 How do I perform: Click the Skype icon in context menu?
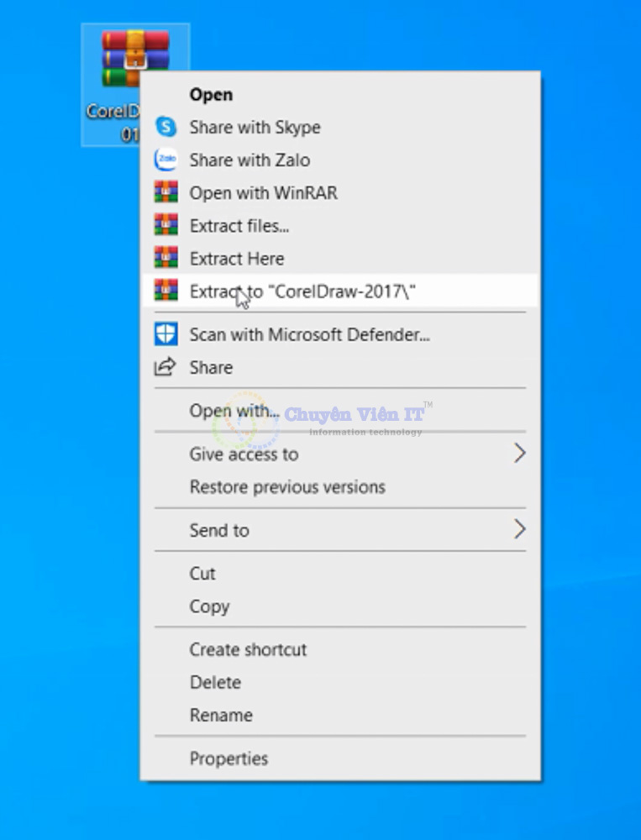(166, 128)
